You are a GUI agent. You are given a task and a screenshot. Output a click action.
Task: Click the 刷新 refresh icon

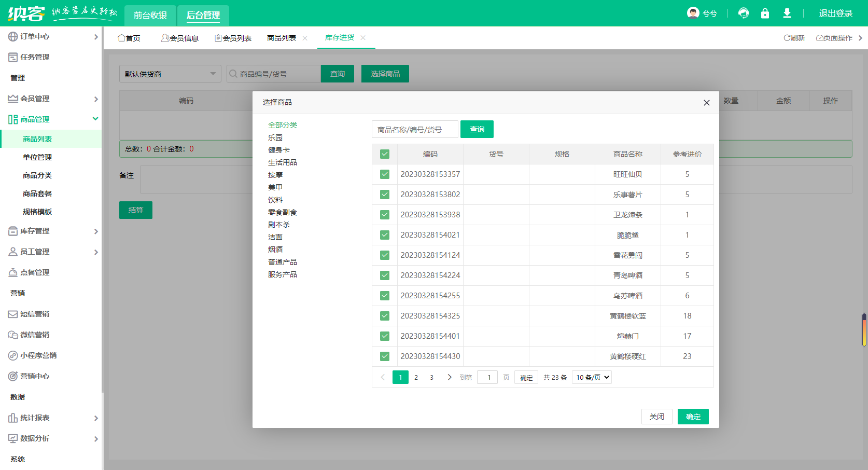point(787,38)
